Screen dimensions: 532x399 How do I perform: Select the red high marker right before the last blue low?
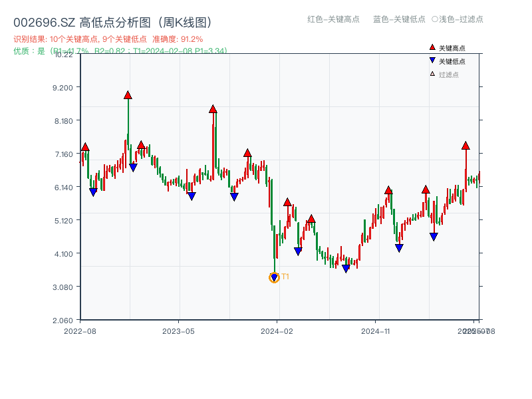coord(426,190)
